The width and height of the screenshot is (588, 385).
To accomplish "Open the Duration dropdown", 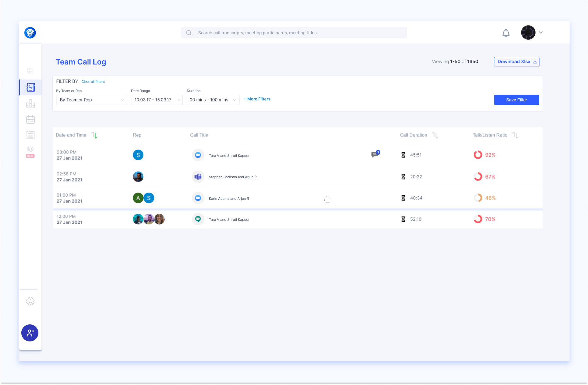I will pyautogui.click(x=213, y=100).
